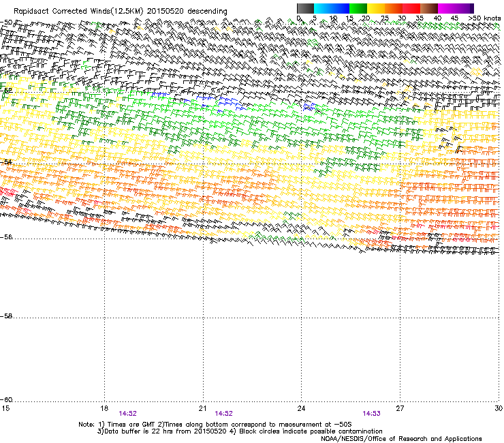
Task: Click the legend tick label 20
Action: coord(366,18)
